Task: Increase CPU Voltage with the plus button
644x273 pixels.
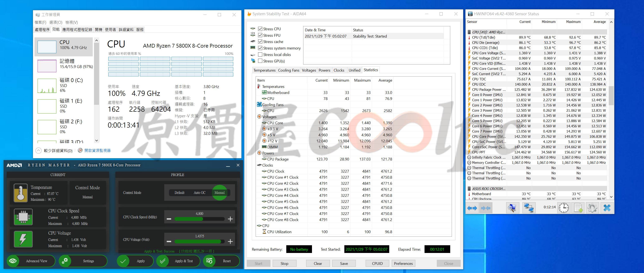Action: [230, 241]
